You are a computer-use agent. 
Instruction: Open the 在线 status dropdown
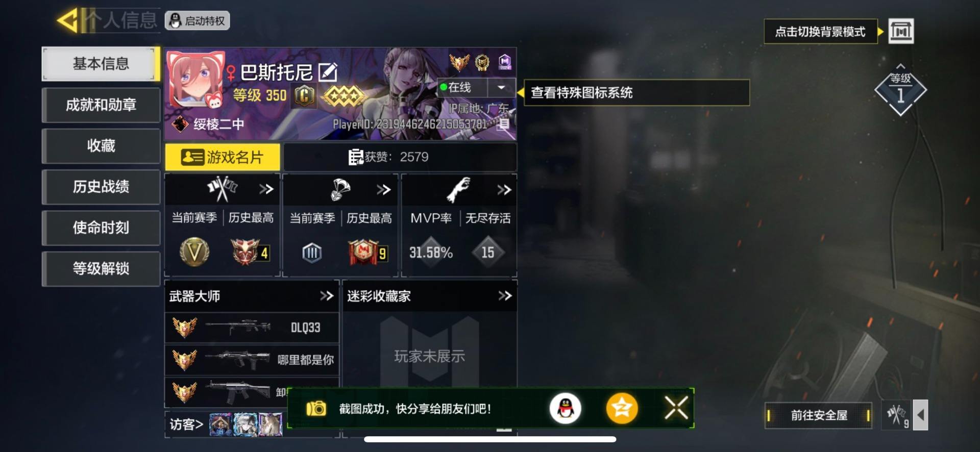(502, 88)
